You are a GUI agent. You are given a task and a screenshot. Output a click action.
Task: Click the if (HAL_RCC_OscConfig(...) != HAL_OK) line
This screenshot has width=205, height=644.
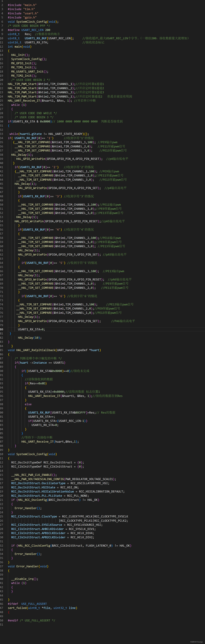[x=55, y=500]
